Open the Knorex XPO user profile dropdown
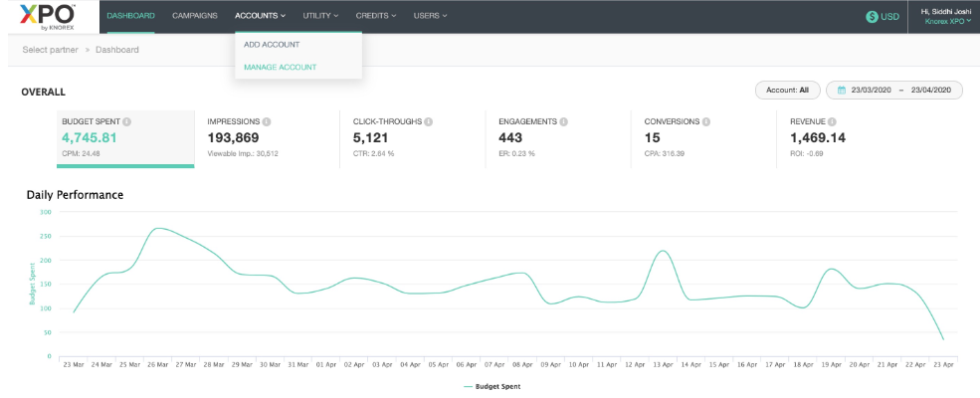This screenshot has height=398, width=980. [x=943, y=21]
